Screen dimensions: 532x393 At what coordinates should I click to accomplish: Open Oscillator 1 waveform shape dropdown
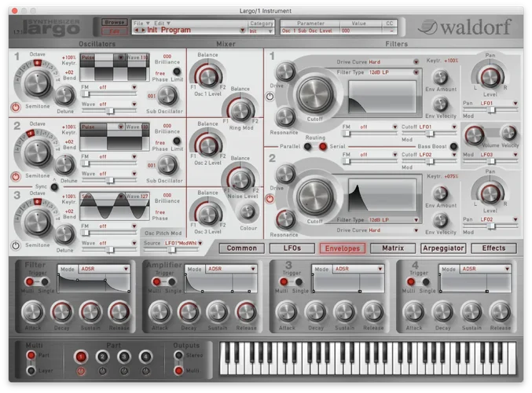pyautogui.click(x=120, y=57)
